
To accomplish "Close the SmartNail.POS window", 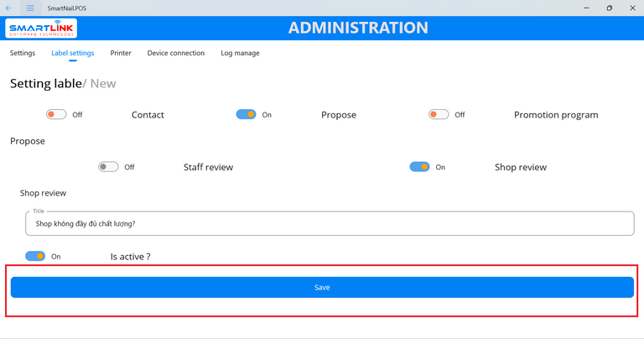I will (x=632, y=8).
